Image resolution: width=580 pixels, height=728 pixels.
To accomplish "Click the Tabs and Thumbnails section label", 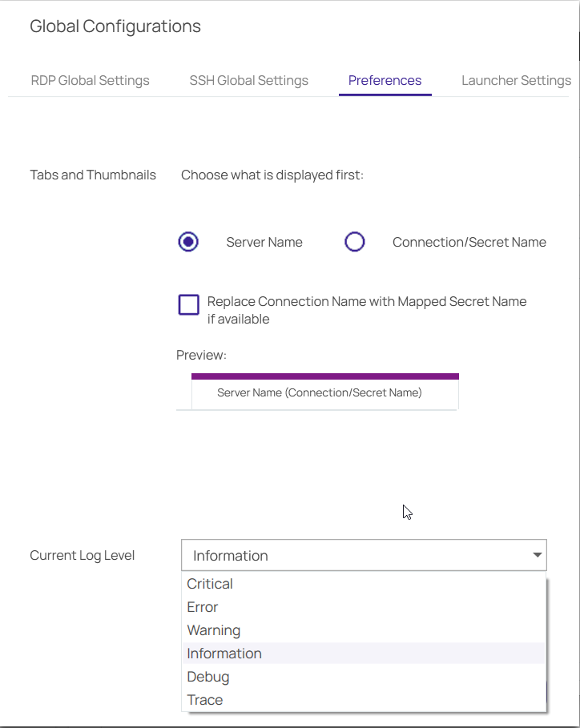I will point(93,175).
